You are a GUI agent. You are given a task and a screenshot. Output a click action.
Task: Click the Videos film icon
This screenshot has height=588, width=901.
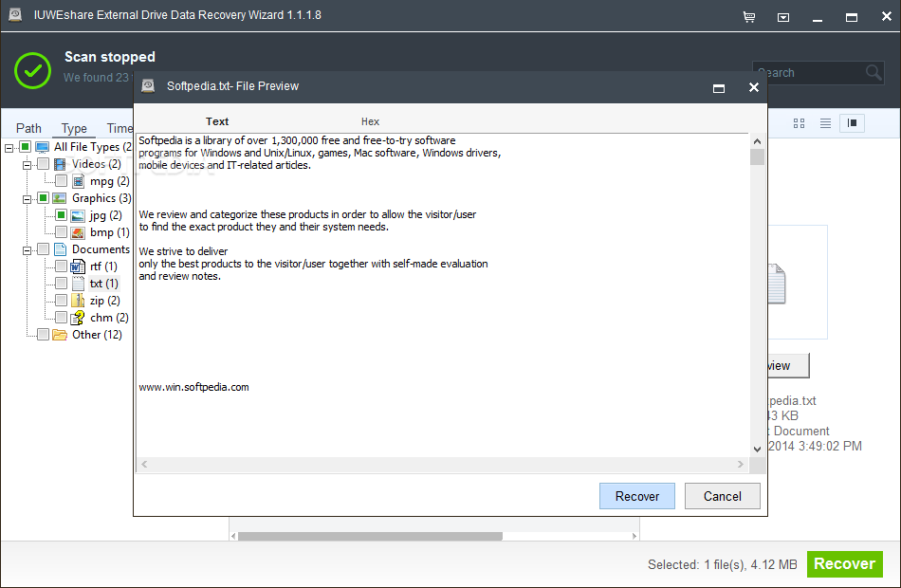60,164
